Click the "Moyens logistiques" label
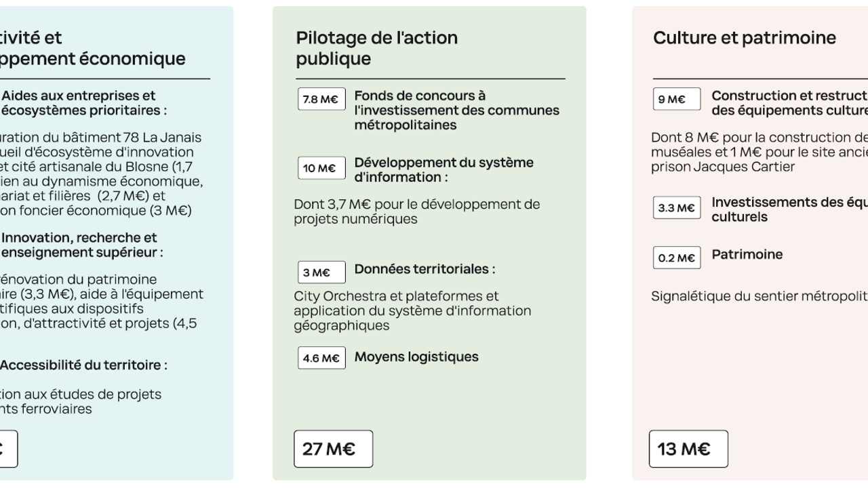868x488 pixels. (416, 357)
